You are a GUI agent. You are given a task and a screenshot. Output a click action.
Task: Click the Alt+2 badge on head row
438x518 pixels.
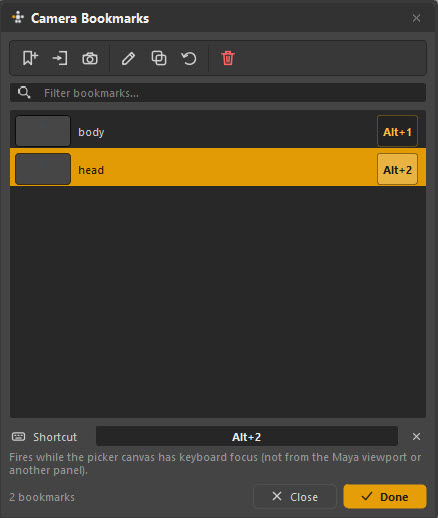(x=397, y=169)
